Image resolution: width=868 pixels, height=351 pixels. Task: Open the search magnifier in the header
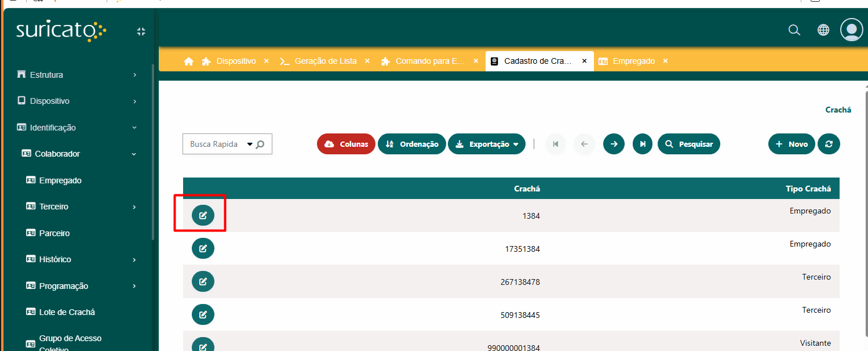pyautogui.click(x=794, y=30)
